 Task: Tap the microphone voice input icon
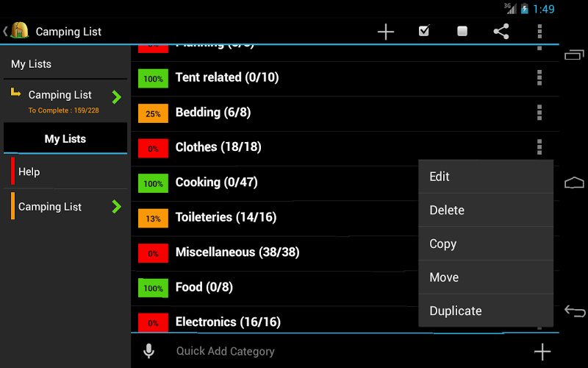[x=149, y=351]
